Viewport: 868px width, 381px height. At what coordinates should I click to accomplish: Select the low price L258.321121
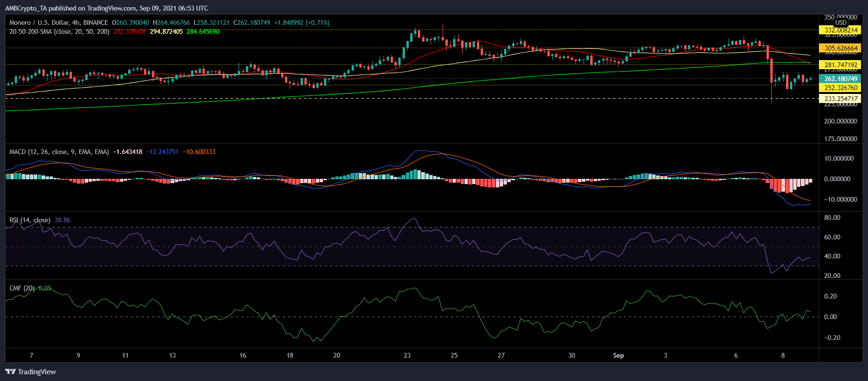[x=212, y=22]
